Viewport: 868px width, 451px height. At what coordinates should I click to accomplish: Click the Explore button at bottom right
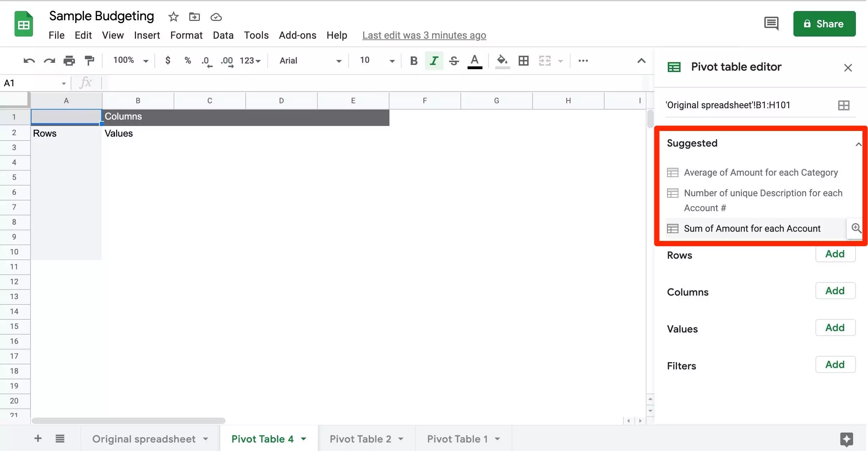tap(846, 439)
